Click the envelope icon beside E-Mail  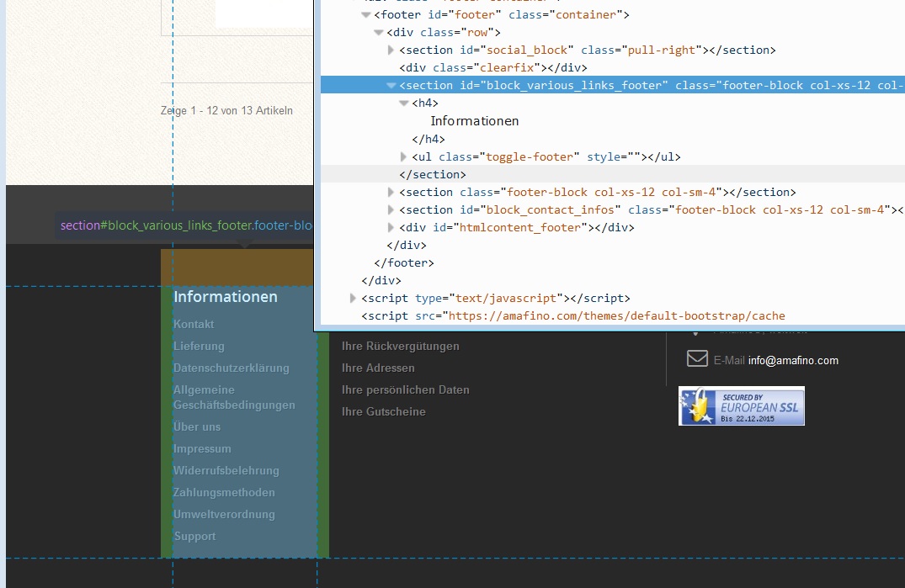(x=697, y=359)
